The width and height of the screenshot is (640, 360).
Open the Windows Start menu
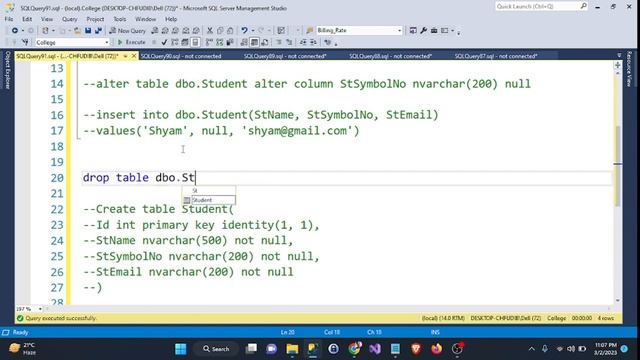[180, 349]
